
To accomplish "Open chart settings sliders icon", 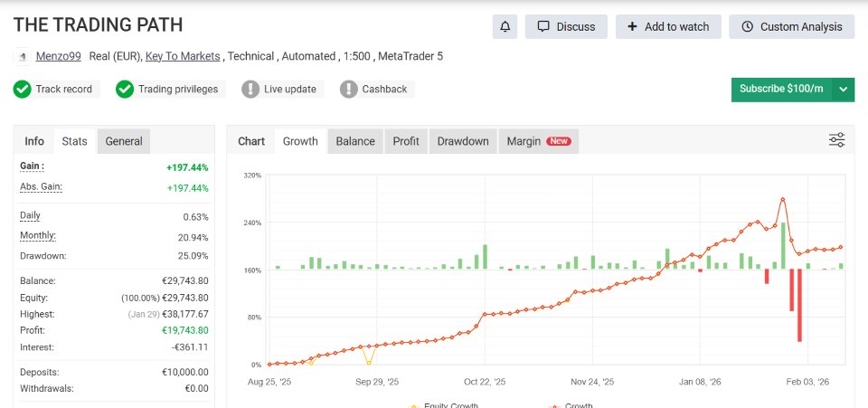I will [836, 140].
